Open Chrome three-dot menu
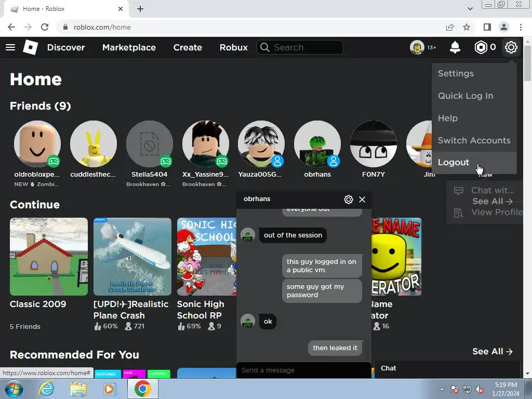The width and height of the screenshot is (532, 399). tap(521, 27)
